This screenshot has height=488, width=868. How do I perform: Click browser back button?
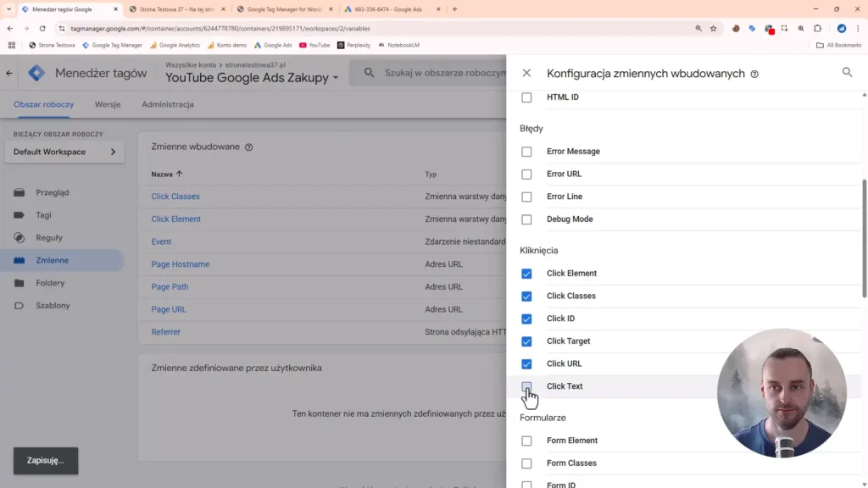click(x=10, y=28)
